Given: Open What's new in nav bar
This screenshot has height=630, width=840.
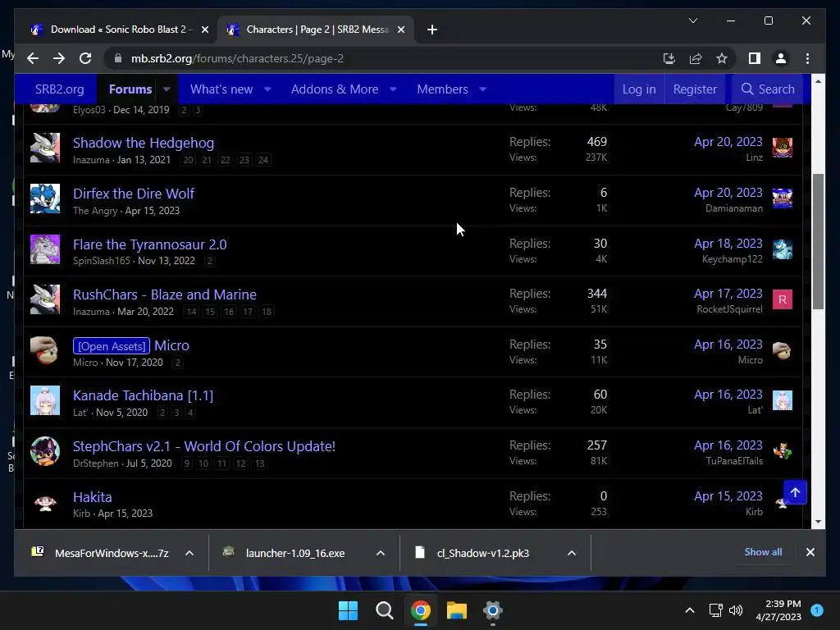Looking at the screenshot, I should 221,89.
